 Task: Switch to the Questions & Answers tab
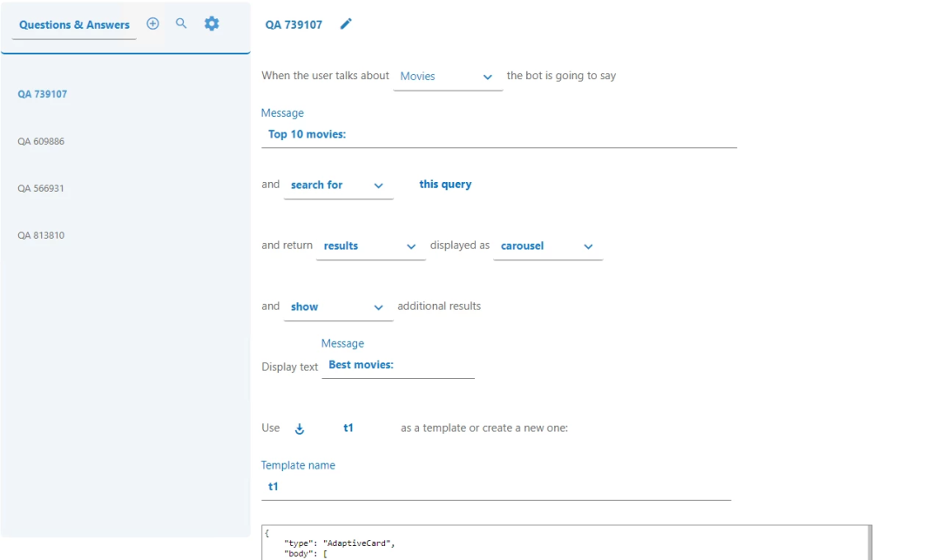tap(74, 25)
